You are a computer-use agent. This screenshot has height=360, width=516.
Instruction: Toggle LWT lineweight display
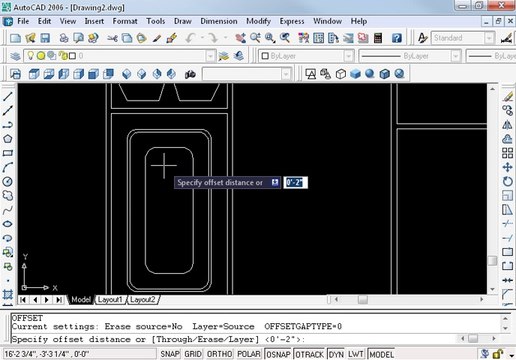356,354
